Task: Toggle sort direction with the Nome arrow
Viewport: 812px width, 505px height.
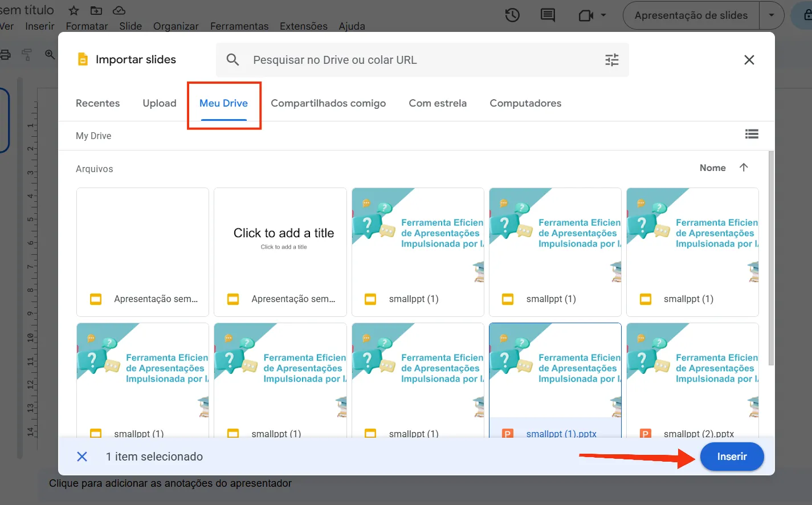Action: (x=744, y=167)
